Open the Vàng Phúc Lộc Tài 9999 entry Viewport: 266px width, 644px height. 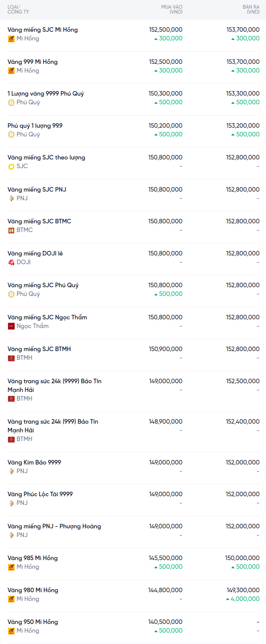40,494
